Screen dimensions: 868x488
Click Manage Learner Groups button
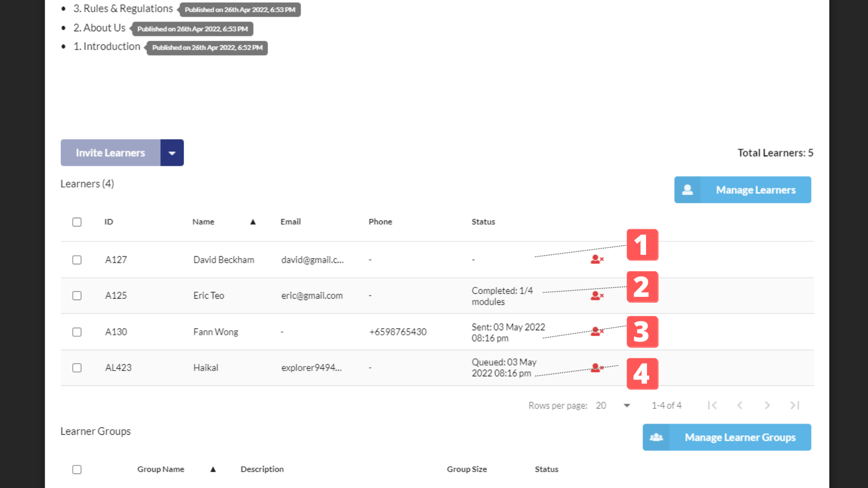726,437
